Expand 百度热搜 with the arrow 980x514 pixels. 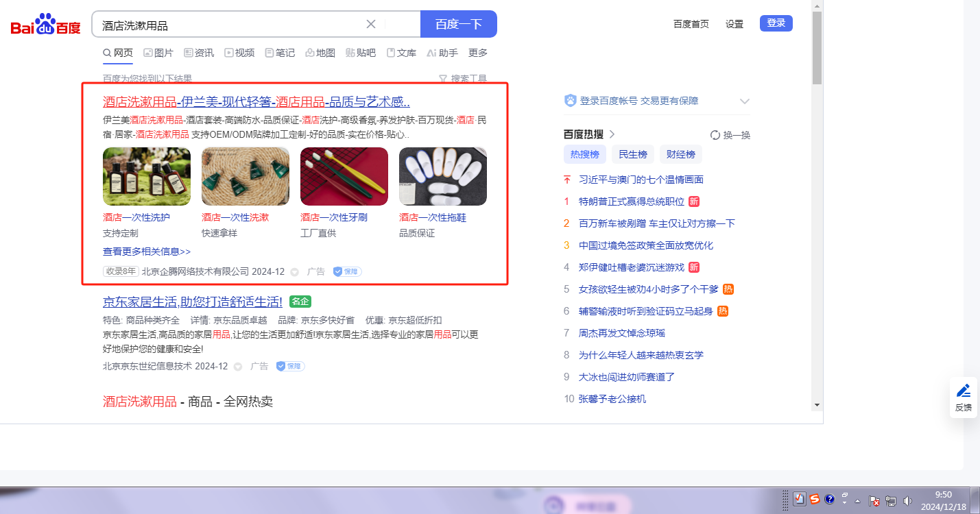pos(612,134)
